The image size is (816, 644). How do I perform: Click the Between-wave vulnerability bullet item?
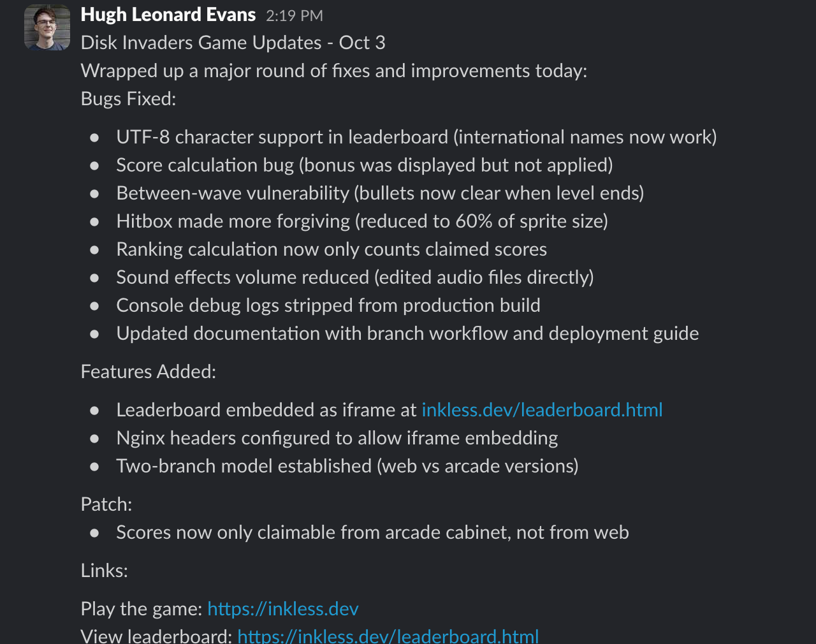tap(380, 193)
